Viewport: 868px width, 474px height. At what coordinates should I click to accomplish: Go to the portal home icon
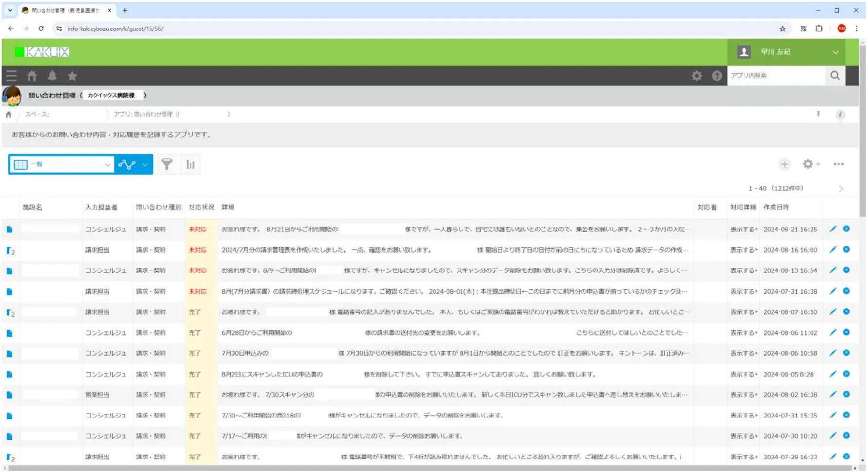coord(32,76)
